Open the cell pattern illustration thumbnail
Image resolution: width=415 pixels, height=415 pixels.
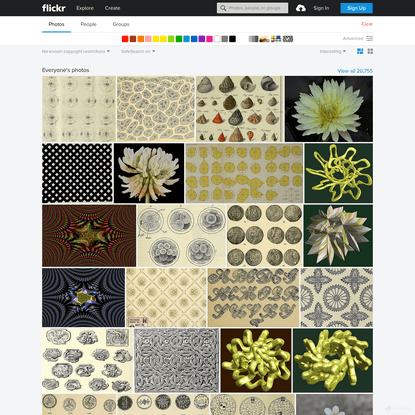click(x=156, y=109)
